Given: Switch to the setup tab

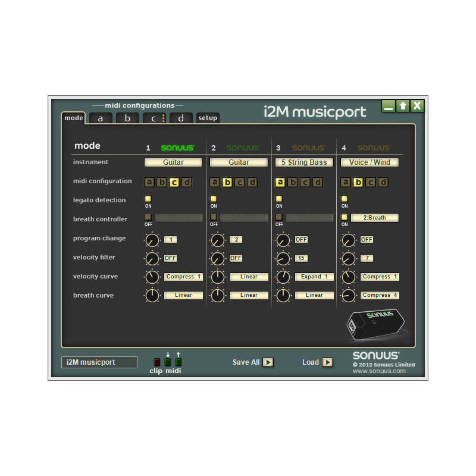Looking at the screenshot, I should [208, 118].
